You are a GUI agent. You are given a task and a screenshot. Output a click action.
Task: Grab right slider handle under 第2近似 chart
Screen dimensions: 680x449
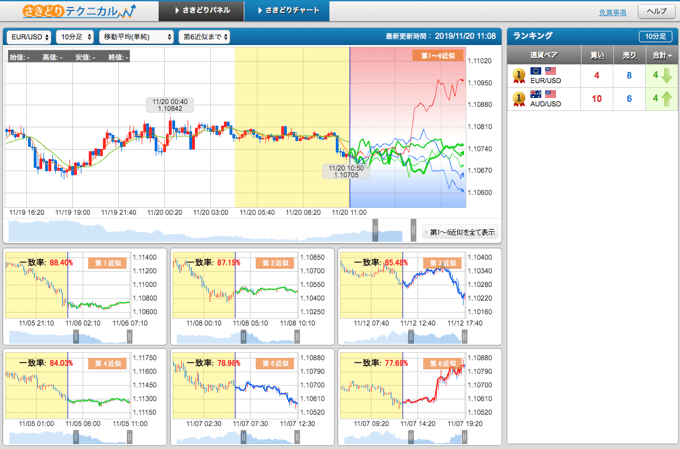coord(297,337)
